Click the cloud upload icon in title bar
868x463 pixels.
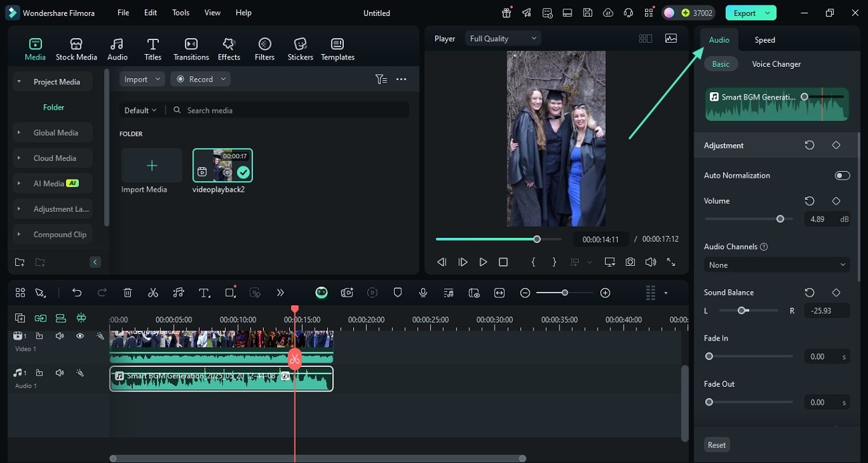tap(608, 13)
